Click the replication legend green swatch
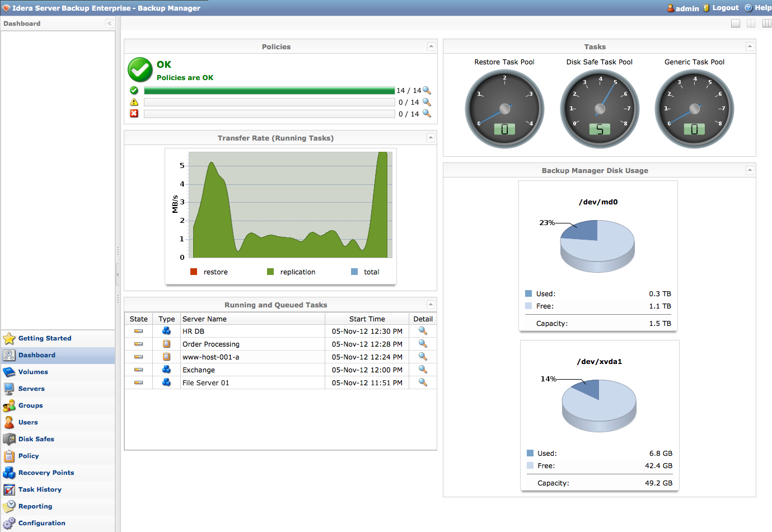 (x=270, y=272)
